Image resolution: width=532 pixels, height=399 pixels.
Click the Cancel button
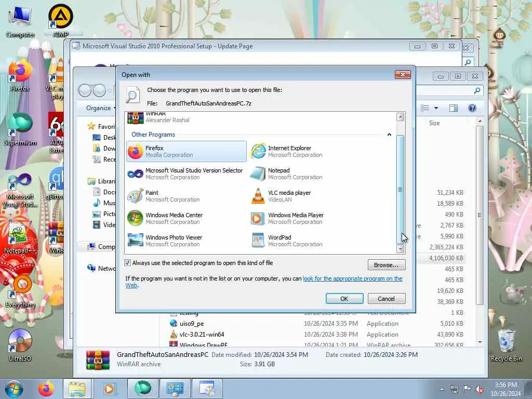(386, 299)
